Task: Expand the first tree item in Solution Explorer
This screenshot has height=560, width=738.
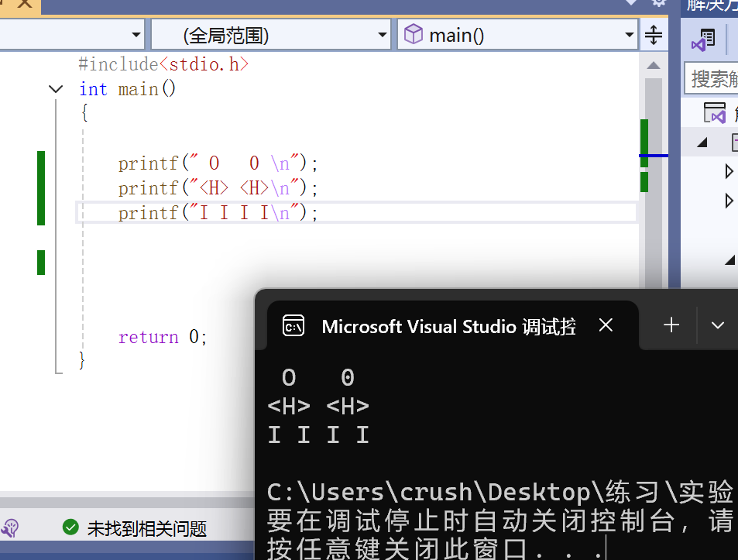Action: pos(728,171)
